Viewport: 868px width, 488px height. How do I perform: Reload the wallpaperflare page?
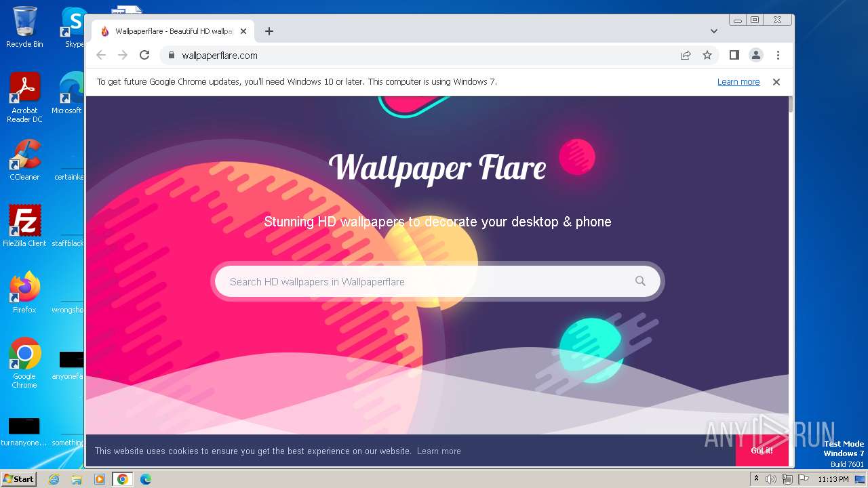[x=144, y=55]
